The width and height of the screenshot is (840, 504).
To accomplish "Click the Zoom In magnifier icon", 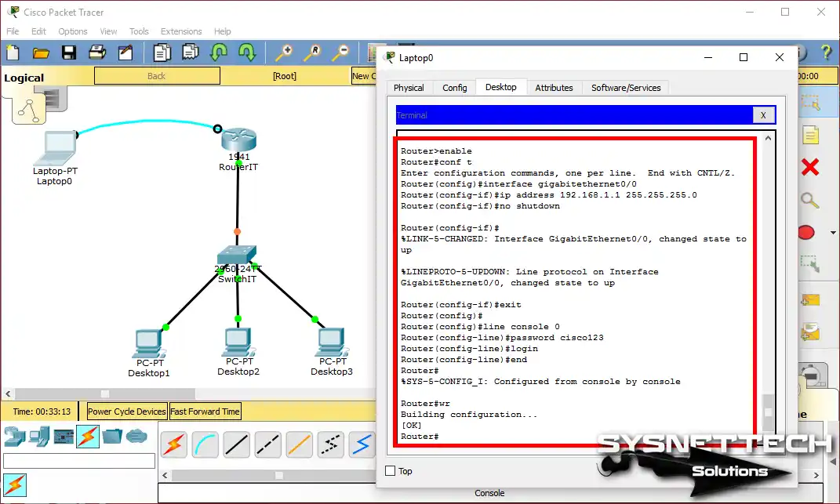I will [283, 53].
